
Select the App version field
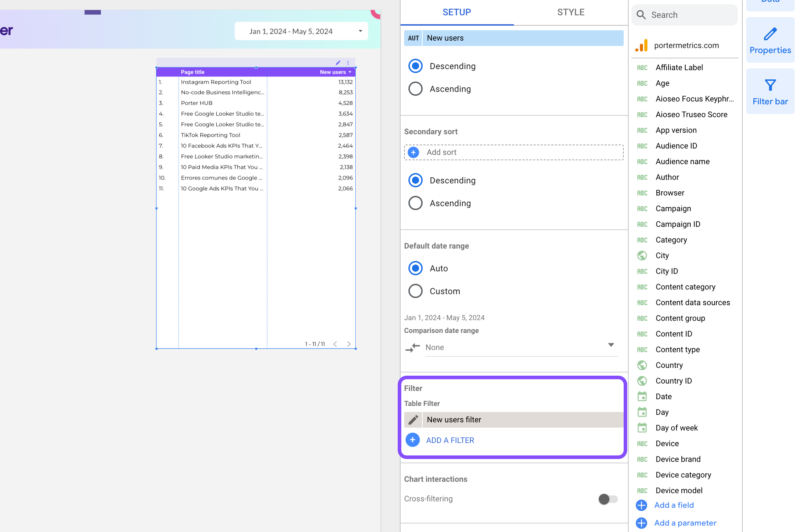pos(676,130)
